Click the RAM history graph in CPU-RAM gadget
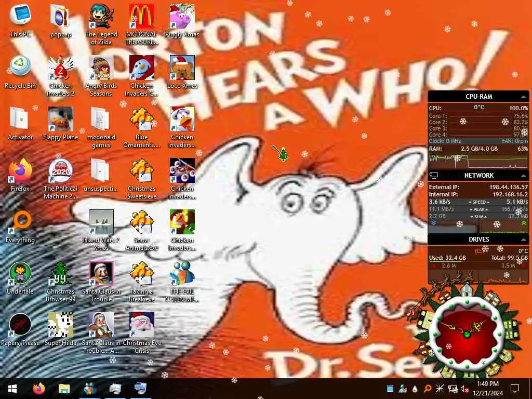532x399 pixels. pos(478,161)
